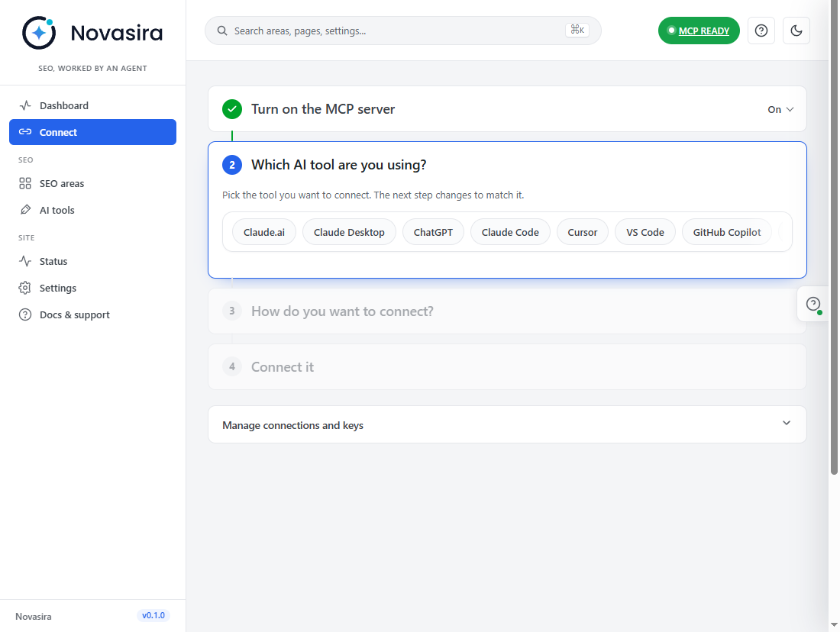Expand Manage connections and keys
Image resolution: width=840 pixels, height=632 pixels.
coord(507,424)
